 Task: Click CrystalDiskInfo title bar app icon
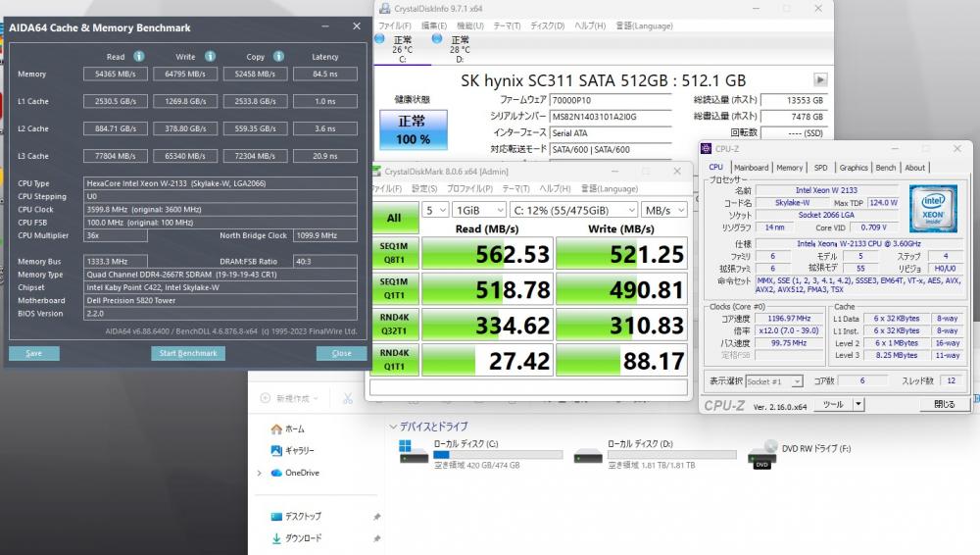click(x=385, y=8)
